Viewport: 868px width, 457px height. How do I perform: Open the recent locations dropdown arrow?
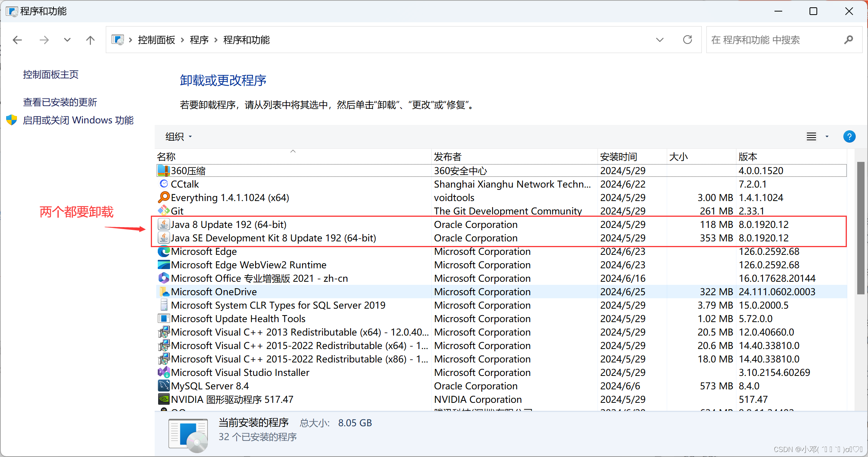(x=67, y=40)
